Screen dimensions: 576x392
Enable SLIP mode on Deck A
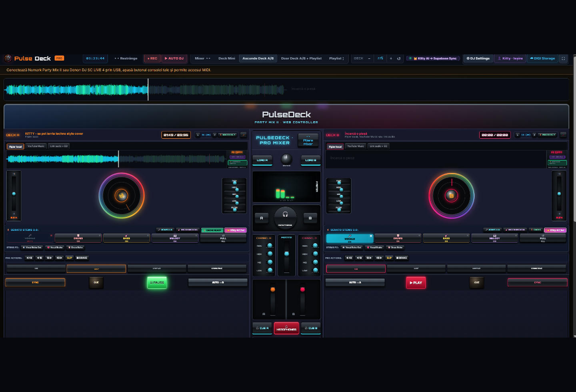pos(69,258)
